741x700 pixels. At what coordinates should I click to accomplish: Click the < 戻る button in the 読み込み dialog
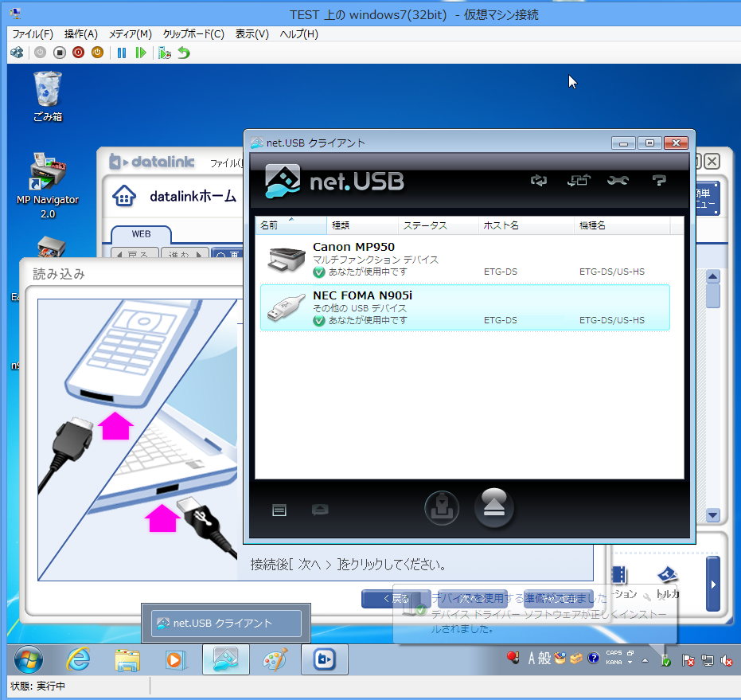(396, 599)
